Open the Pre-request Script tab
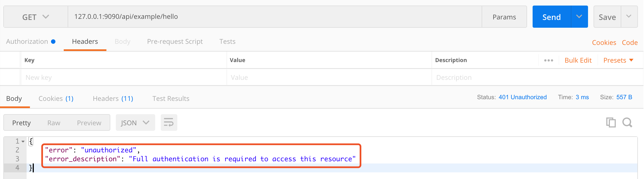The height and width of the screenshot is (179, 644). click(x=175, y=42)
